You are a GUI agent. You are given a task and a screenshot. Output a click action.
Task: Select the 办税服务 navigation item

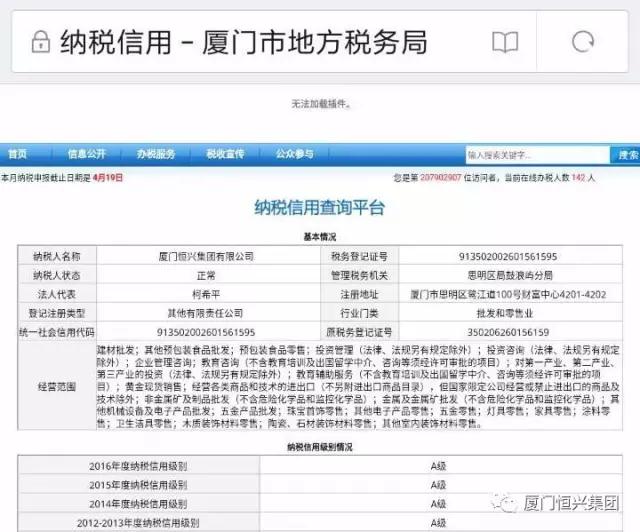[x=156, y=154]
